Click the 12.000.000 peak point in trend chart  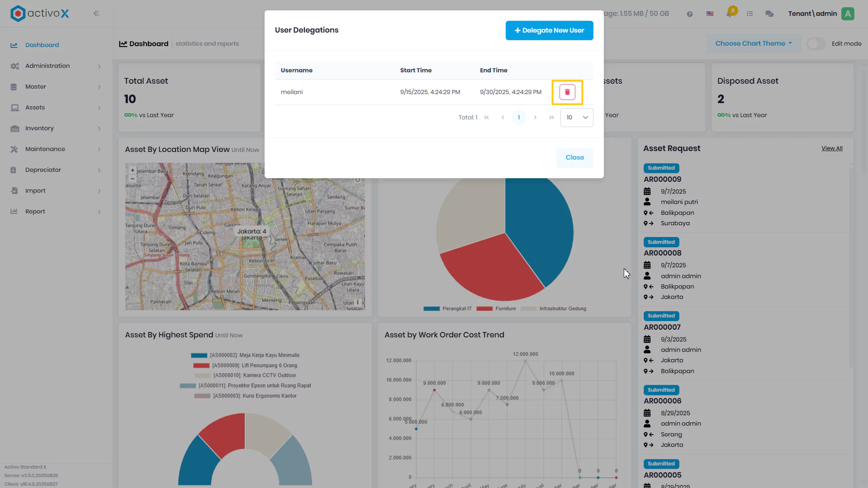pyautogui.click(x=525, y=361)
